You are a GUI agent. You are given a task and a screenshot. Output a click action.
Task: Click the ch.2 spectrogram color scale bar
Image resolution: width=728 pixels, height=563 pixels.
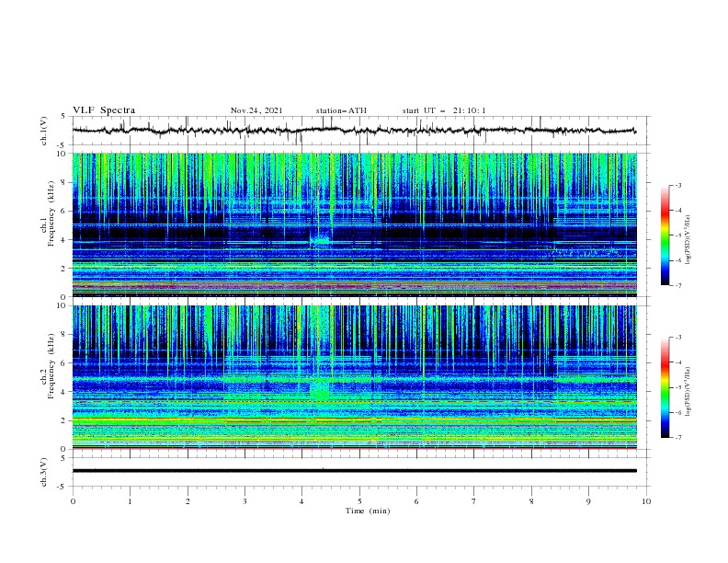click(x=665, y=387)
